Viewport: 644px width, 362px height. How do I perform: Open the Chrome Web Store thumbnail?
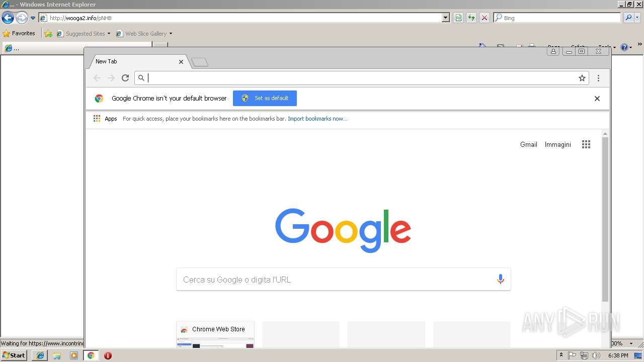[x=215, y=334]
